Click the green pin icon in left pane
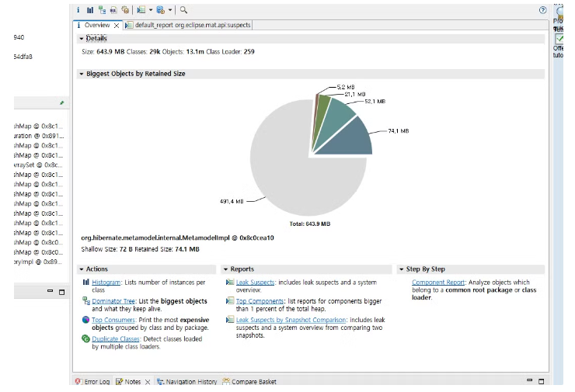Image resolution: width=575 pixels, height=392 pixels. point(62,103)
